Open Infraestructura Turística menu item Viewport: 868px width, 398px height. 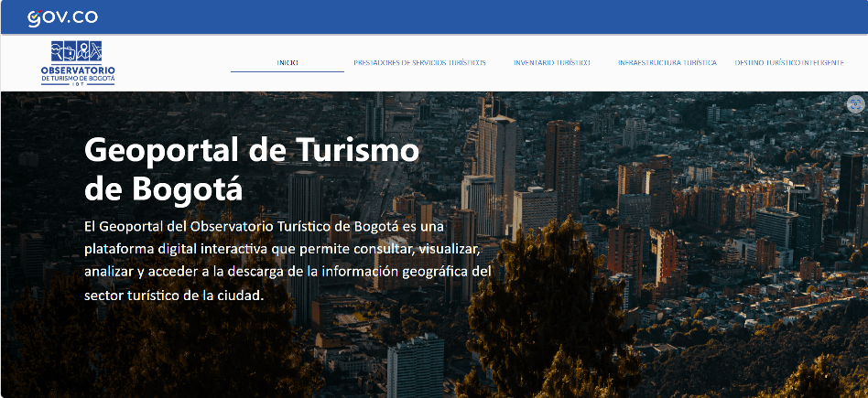(667, 62)
